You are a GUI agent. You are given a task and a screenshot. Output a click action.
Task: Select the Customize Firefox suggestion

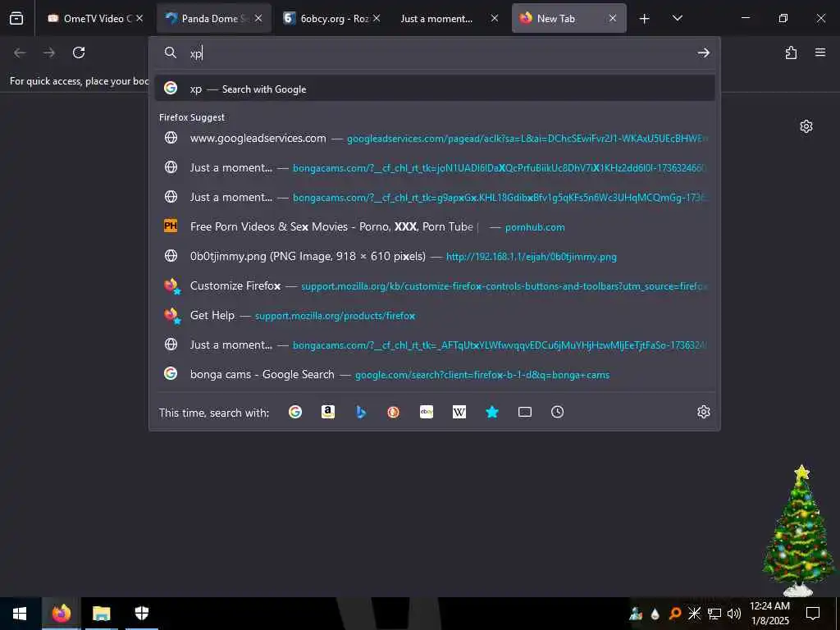click(435, 285)
